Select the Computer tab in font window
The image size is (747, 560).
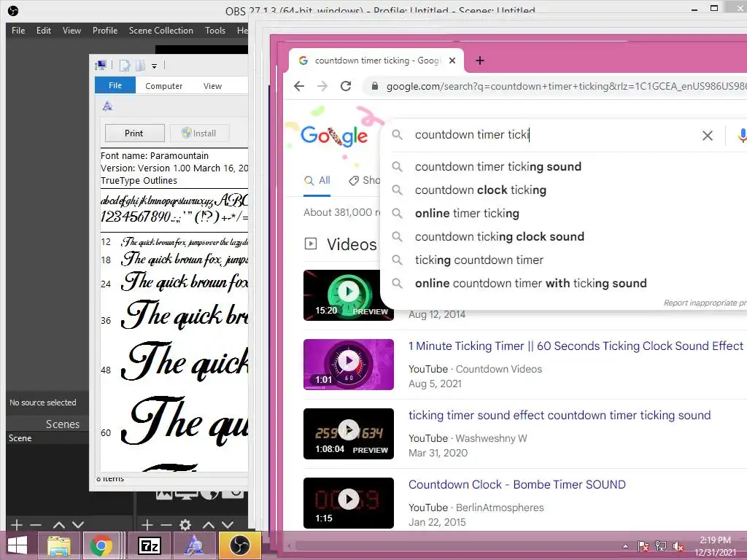[164, 86]
